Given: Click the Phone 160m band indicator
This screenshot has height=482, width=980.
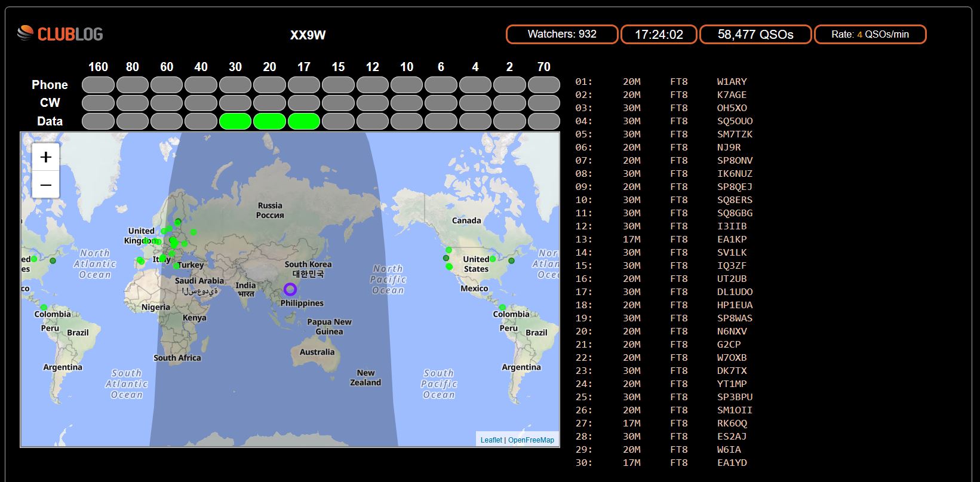Looking at the screenshot, I should tap(98, 85).
